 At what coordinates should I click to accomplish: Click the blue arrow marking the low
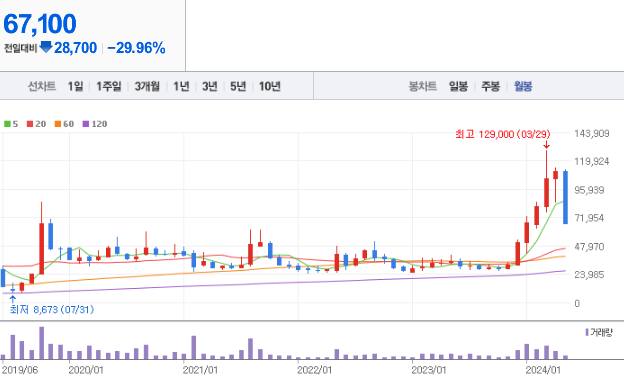[13, 299]
